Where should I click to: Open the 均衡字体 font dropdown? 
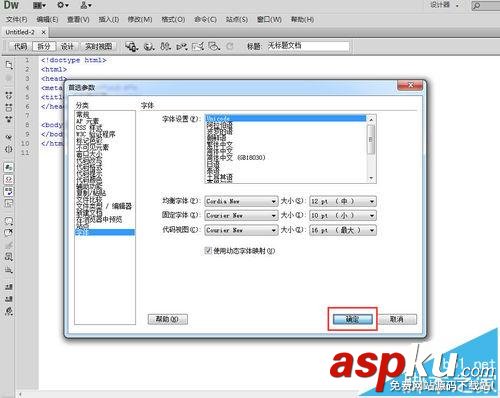(241, 201)
